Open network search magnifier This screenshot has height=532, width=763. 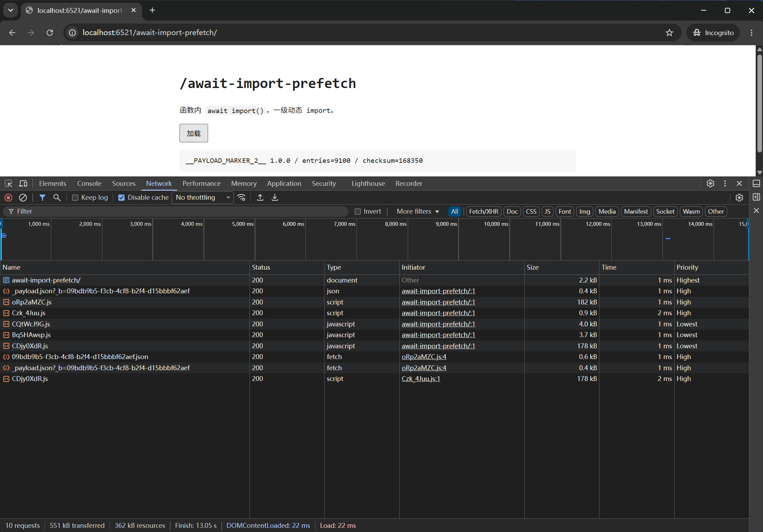click(x=57, y=198)
